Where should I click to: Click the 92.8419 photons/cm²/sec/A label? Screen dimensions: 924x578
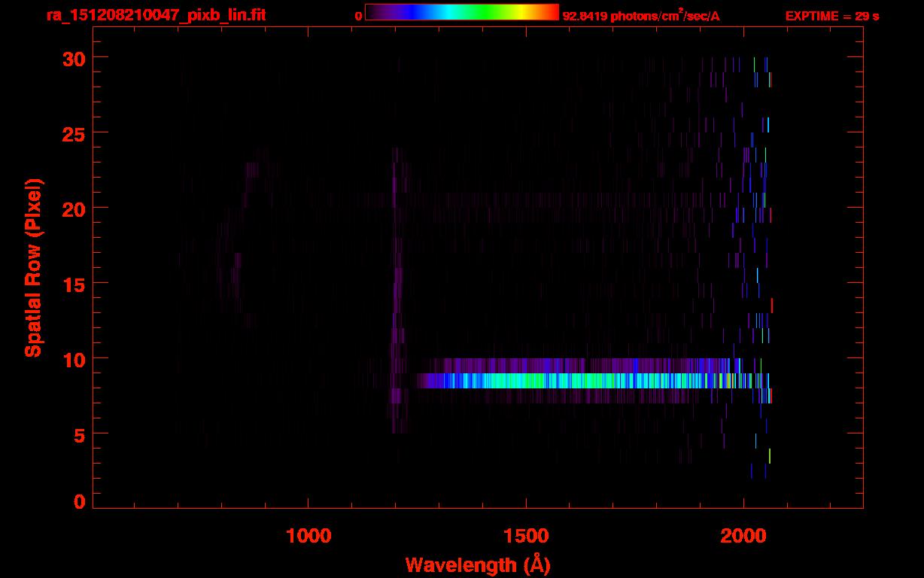(x=641, y=16)
